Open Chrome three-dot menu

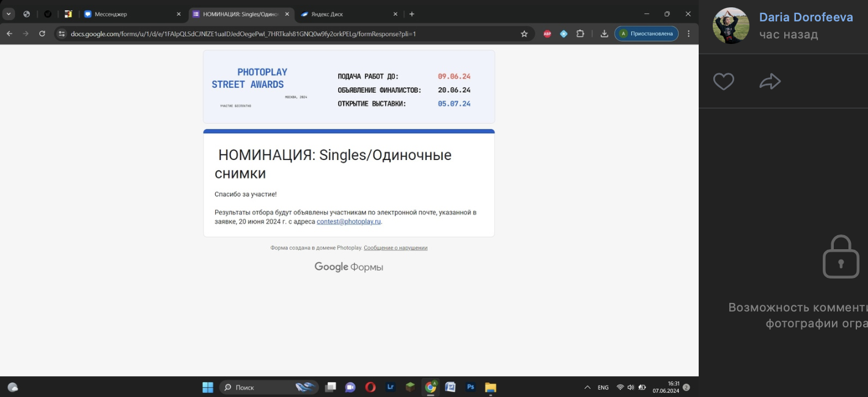click(689, 34)
